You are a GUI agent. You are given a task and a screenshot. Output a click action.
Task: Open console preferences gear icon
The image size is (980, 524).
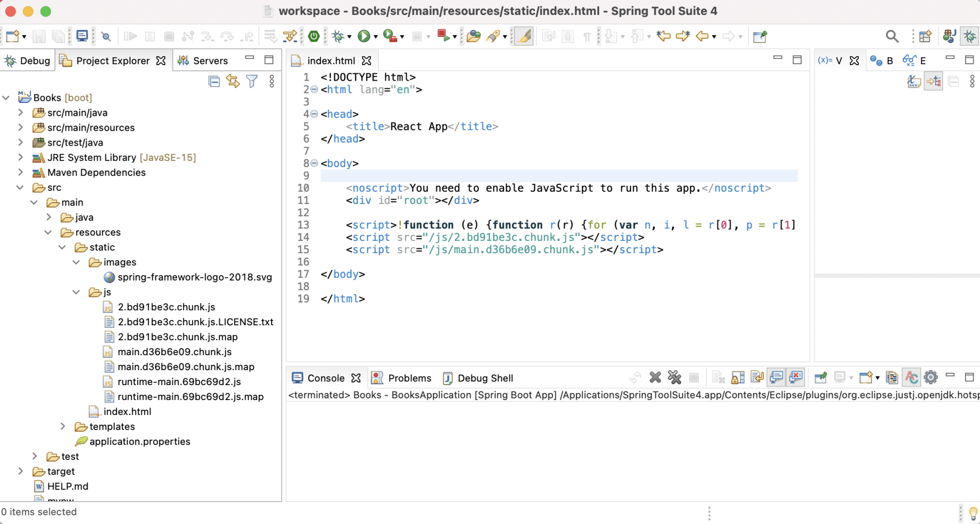930,378
